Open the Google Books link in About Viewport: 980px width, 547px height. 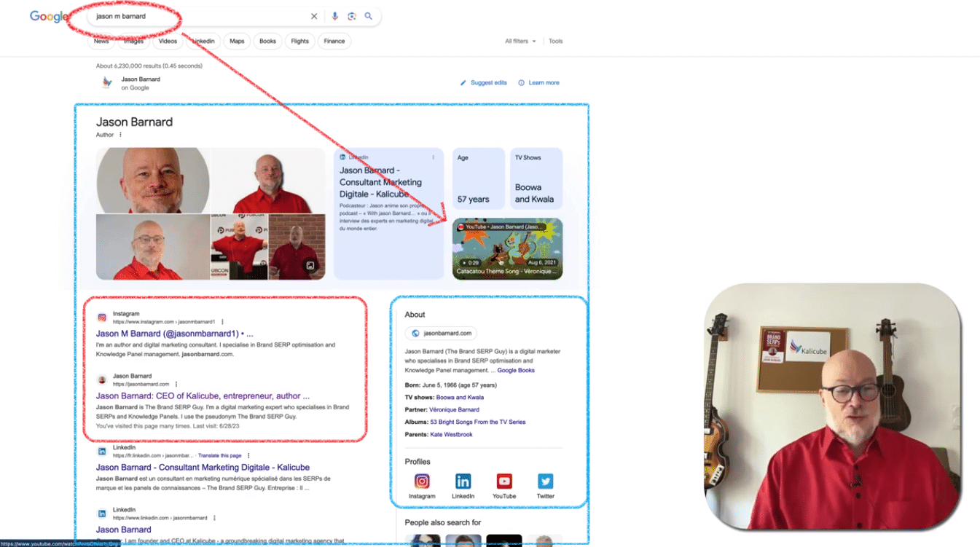coord(516,370)
